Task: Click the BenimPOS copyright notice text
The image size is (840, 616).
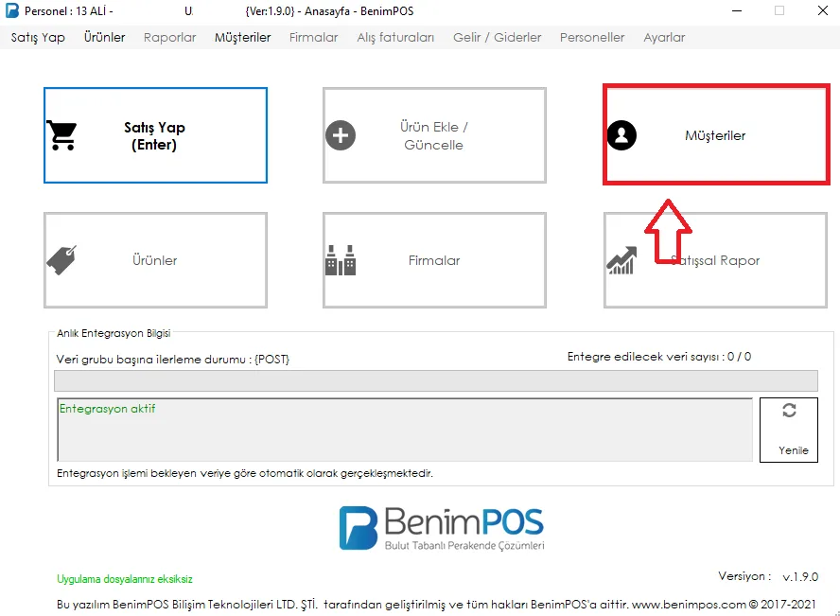Action: click(x=436, y=605)
